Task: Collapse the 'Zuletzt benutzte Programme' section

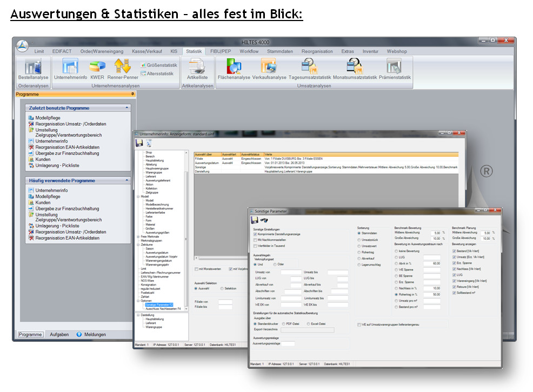Action: [127, 108]
